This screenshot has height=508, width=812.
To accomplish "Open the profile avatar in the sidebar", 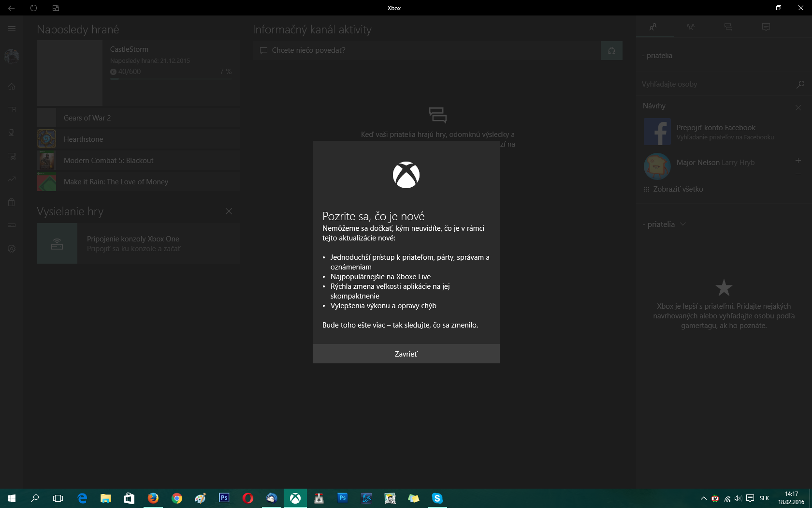I will tap(12, 57).
